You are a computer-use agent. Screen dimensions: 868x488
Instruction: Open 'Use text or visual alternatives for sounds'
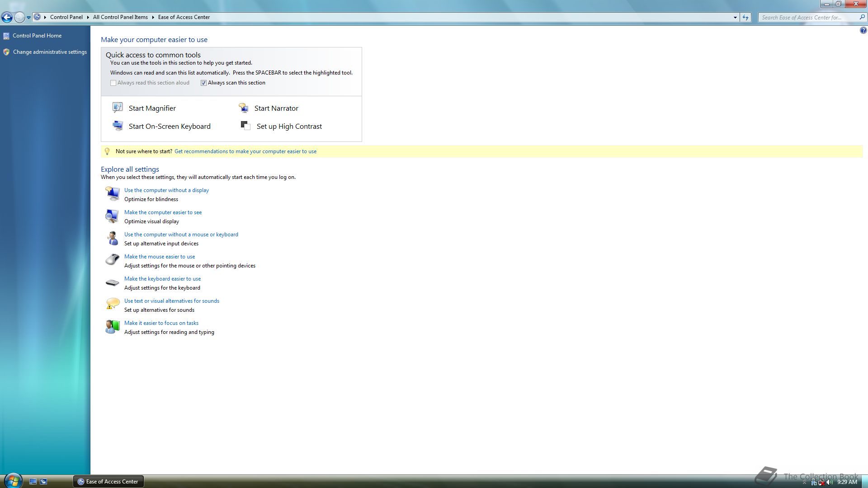pos(172,301)
